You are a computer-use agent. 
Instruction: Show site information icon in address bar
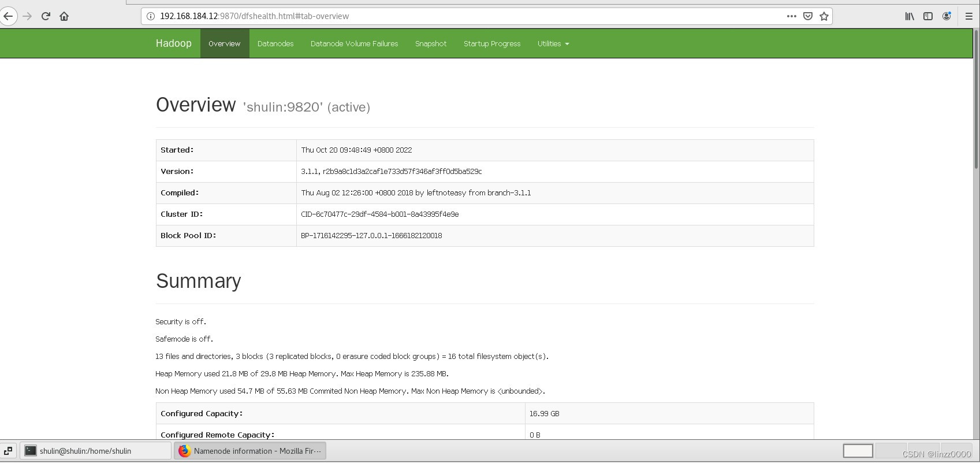pos(151,16)
